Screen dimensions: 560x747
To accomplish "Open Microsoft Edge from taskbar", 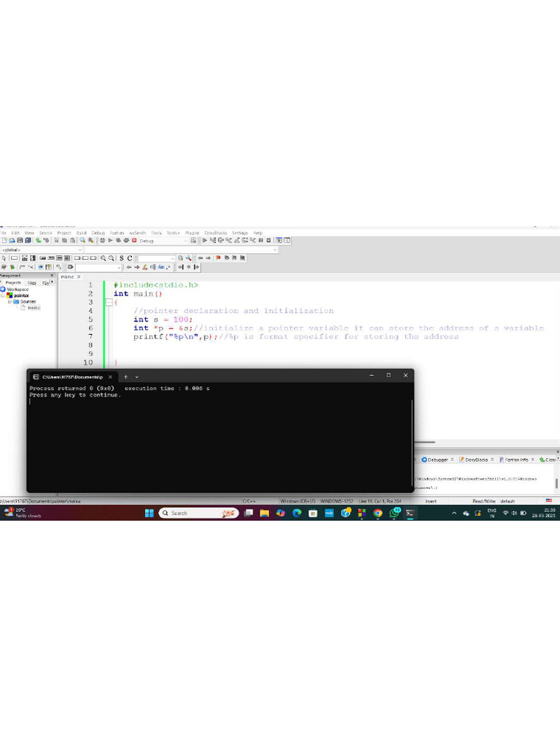I will pos(297,513).
